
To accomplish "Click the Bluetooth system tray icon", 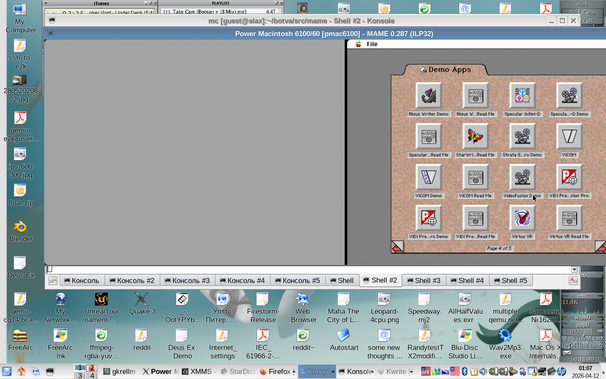I will click(x=465, y=372).
